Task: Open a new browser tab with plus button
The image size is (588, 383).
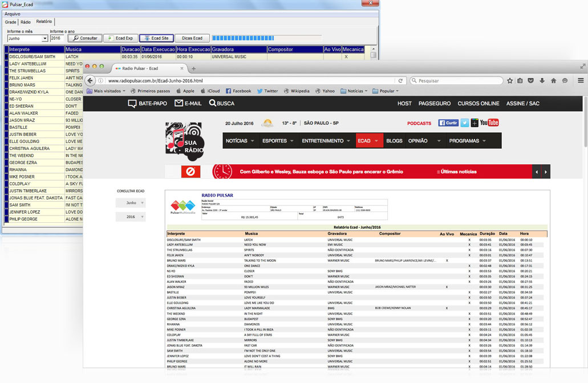Action: point(193,68)
